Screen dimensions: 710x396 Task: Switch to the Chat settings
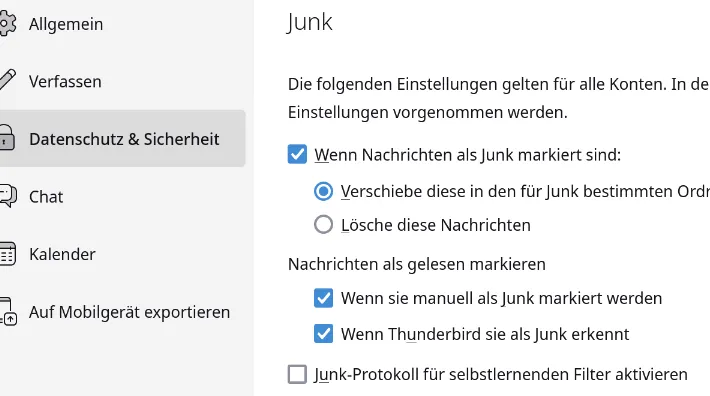click(x=122, y=196)
